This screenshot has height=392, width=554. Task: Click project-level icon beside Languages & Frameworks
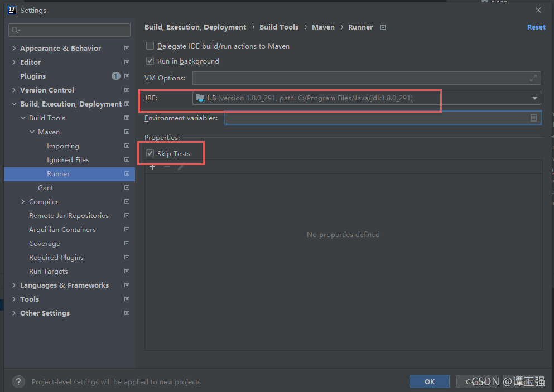(127, 285)
